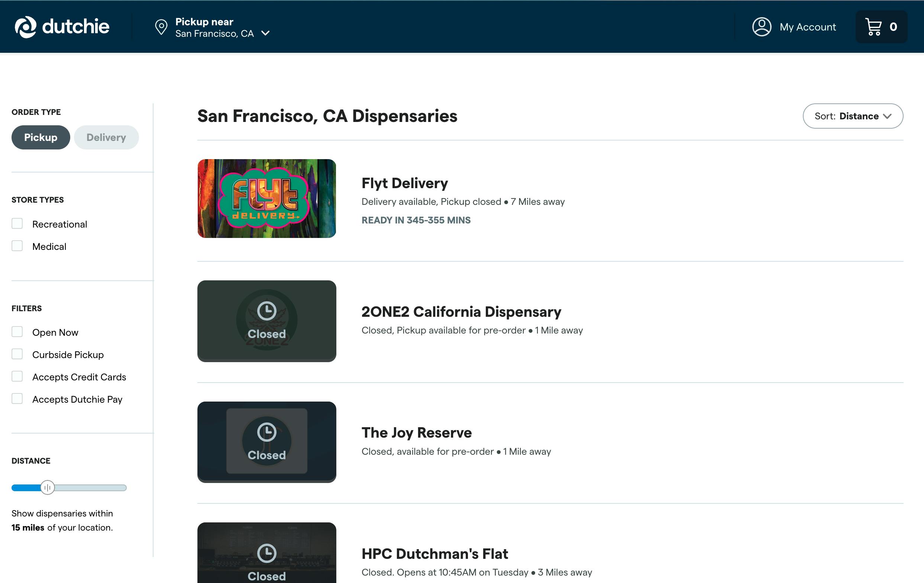Check the Medical store type box

[17, 246]
